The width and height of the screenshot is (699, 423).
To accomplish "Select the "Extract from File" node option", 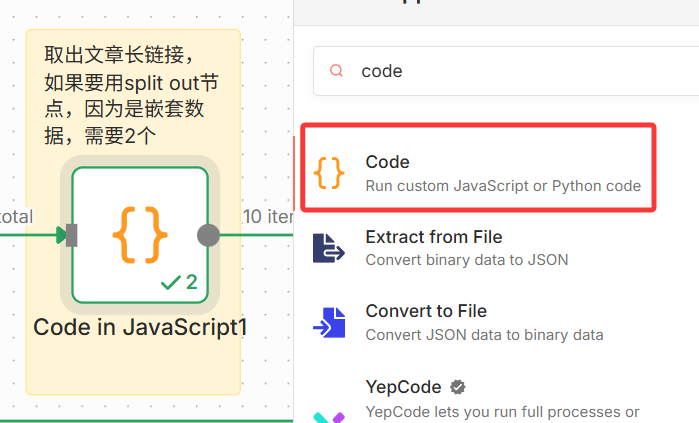I will 433,237.
